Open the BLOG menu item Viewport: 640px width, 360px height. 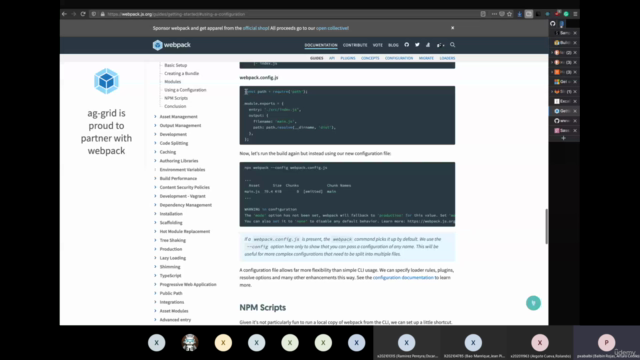(x=393, y=45)
